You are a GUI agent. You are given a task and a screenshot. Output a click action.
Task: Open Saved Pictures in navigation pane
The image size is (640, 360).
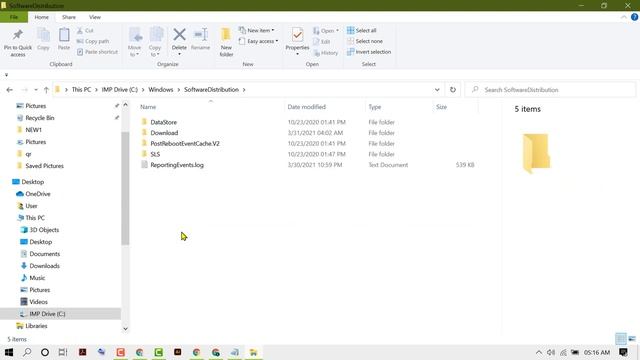point(44,166)
